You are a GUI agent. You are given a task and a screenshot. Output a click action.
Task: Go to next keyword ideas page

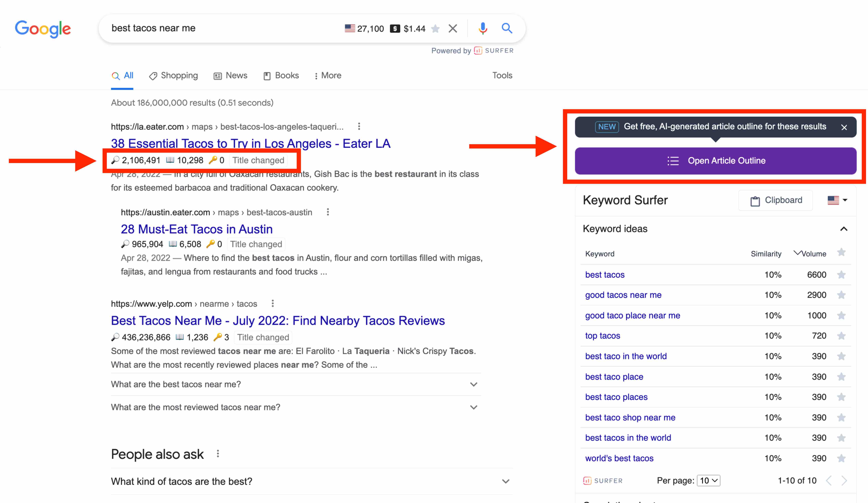click(844, 481)
